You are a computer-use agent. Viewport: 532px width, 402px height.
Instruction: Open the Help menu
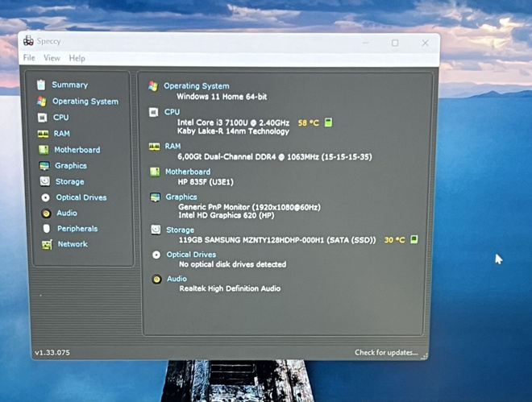pyautogui.click(x=77, y=58)
